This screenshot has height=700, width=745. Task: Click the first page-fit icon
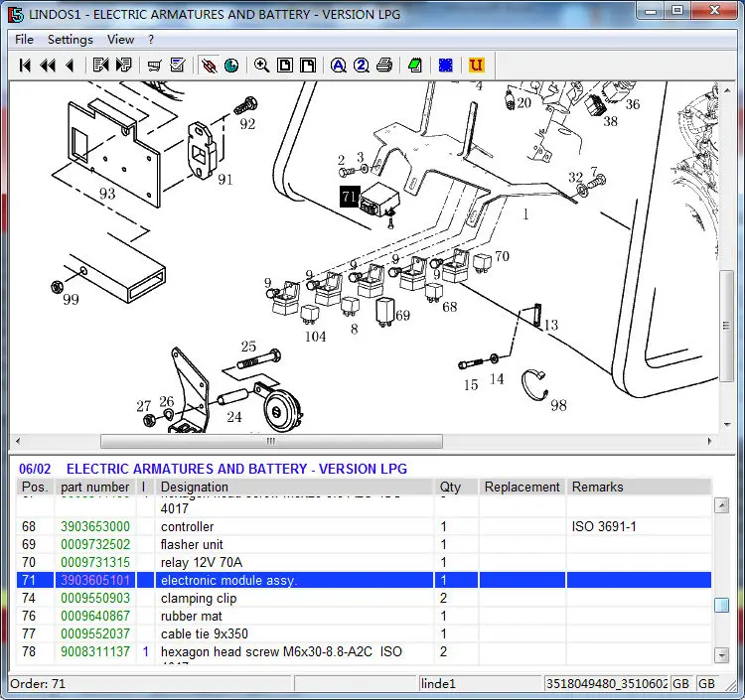pos(285,66)
